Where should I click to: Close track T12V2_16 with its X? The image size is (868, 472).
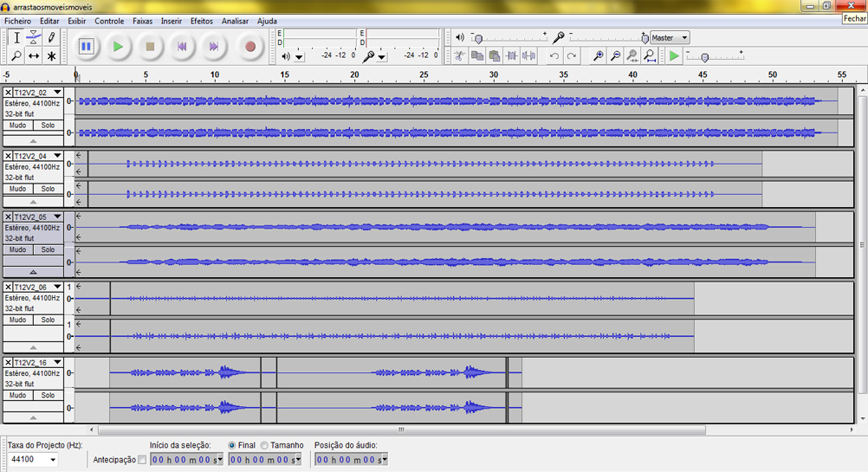[x=9, y=362]
